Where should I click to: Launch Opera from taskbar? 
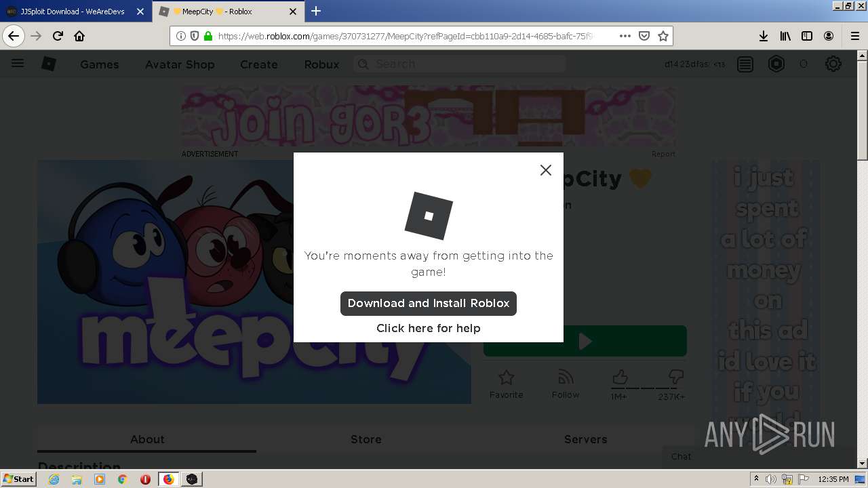click(x=145, y=479)
